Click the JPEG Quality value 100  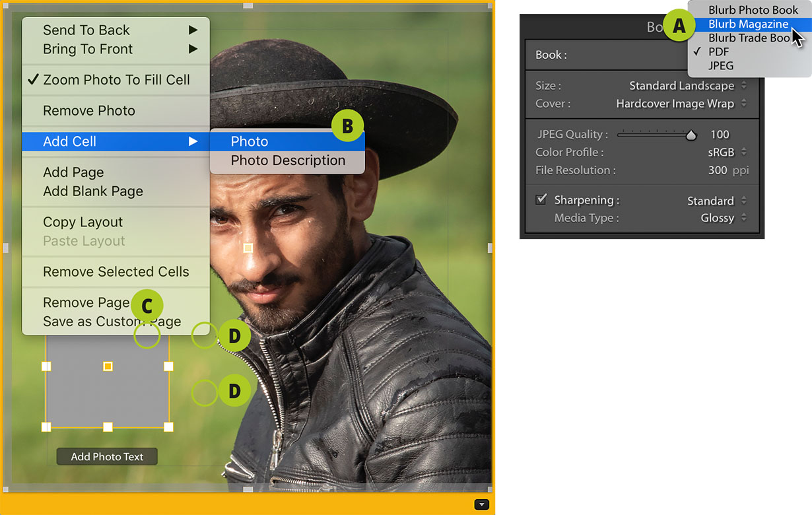[x=720, y=135]
